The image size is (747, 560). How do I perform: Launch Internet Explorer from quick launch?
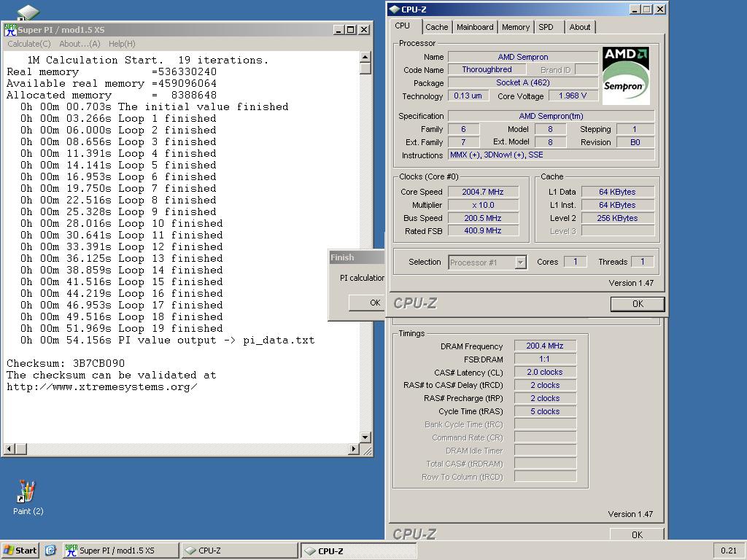point(50,551)
